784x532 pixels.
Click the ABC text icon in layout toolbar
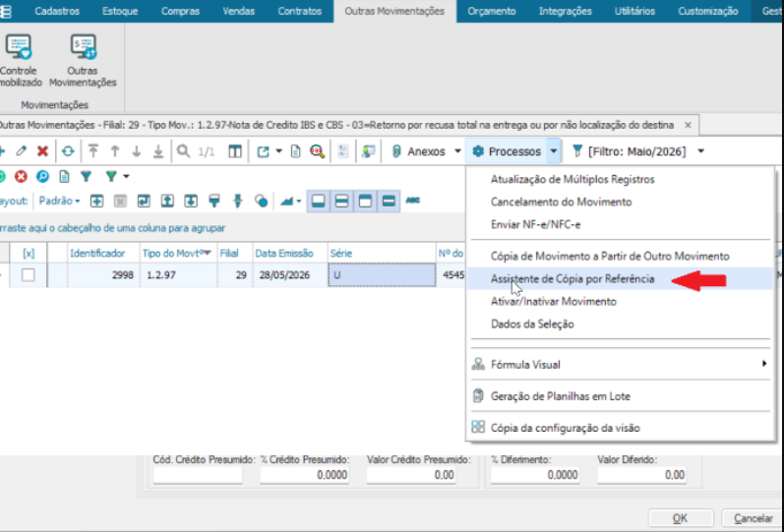point(412,201)
